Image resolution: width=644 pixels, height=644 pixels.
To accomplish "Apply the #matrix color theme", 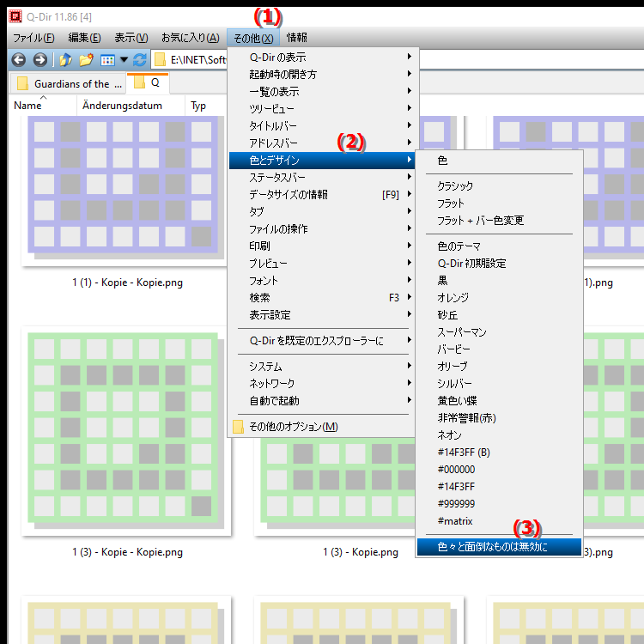I will (499, 521).
